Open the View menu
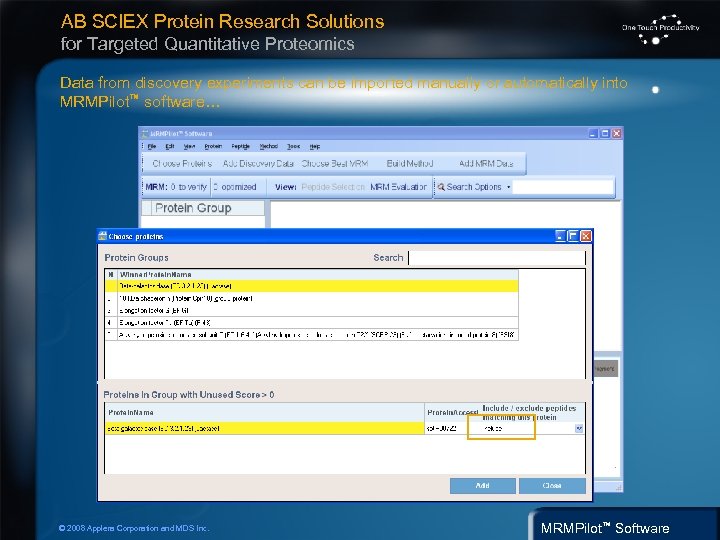 (x=189, y=146)
